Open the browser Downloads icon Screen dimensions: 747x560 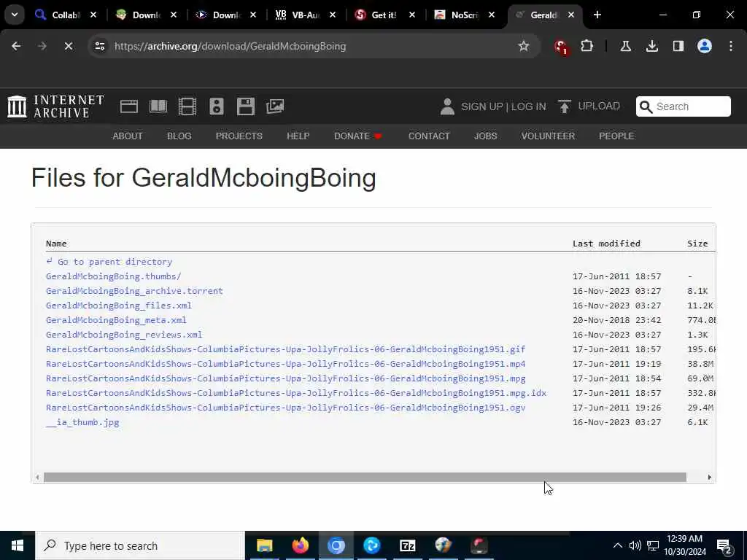(651, 46)
